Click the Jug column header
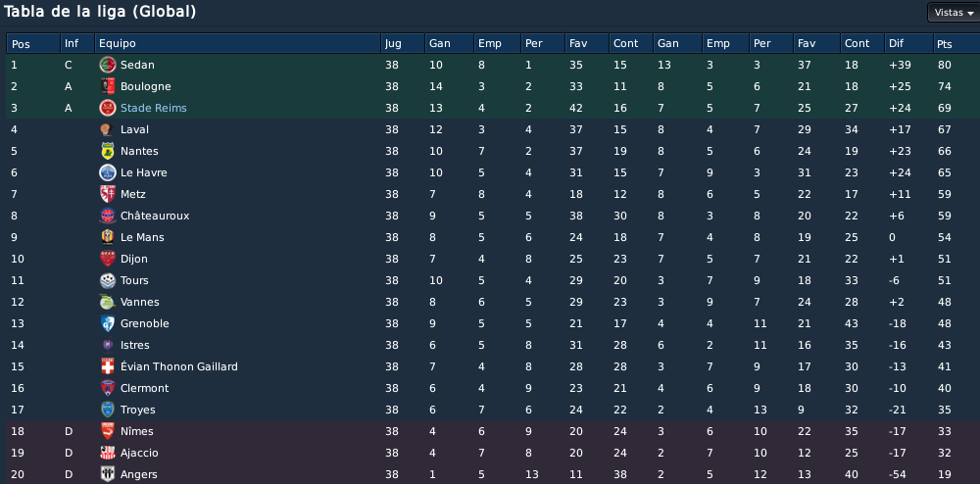This screenshot has width=980, height=484. (403, 44)
